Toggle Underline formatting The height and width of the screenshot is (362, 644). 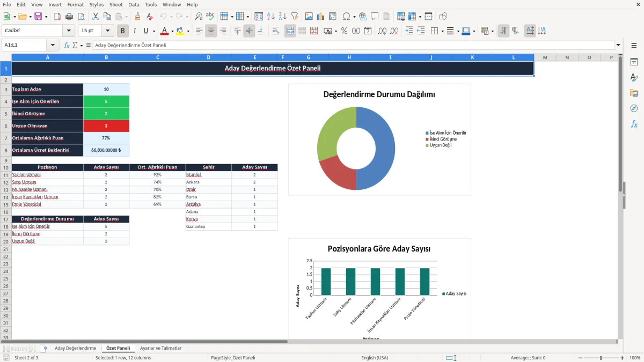coord(145,31)
